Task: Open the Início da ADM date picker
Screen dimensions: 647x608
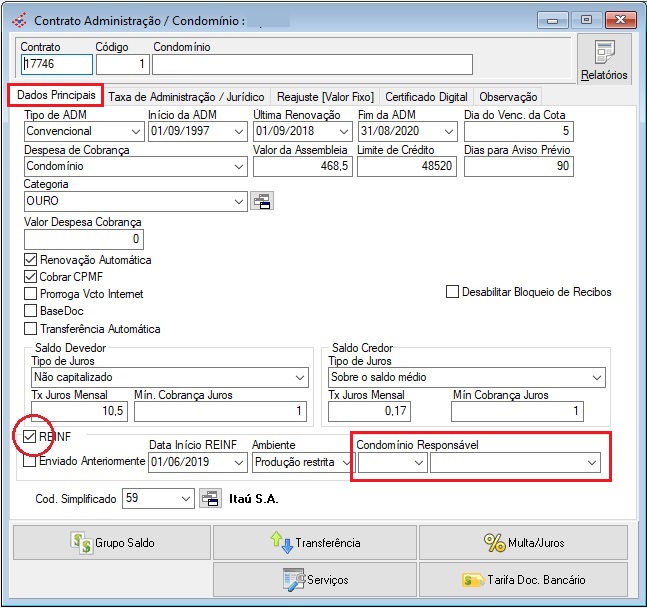Action: 238,132
